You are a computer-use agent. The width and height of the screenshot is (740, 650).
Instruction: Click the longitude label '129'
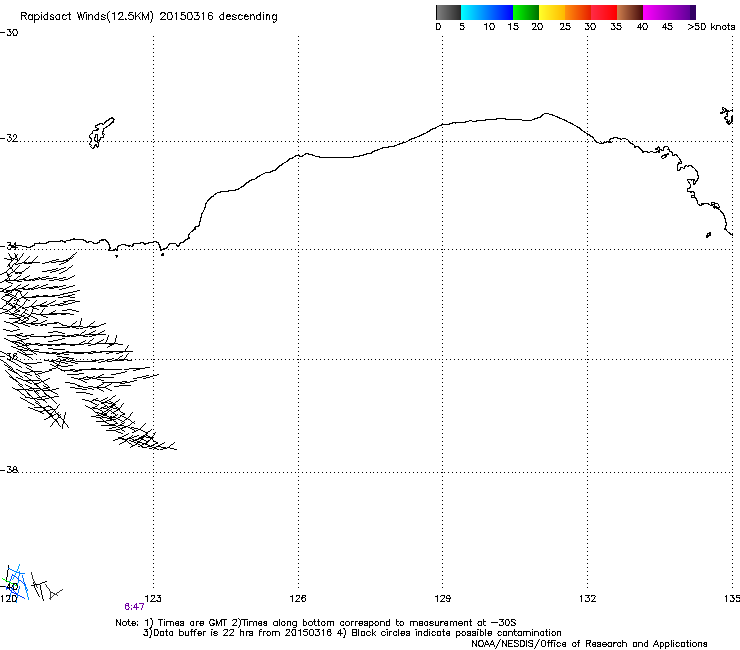click(x=443, y=599)
